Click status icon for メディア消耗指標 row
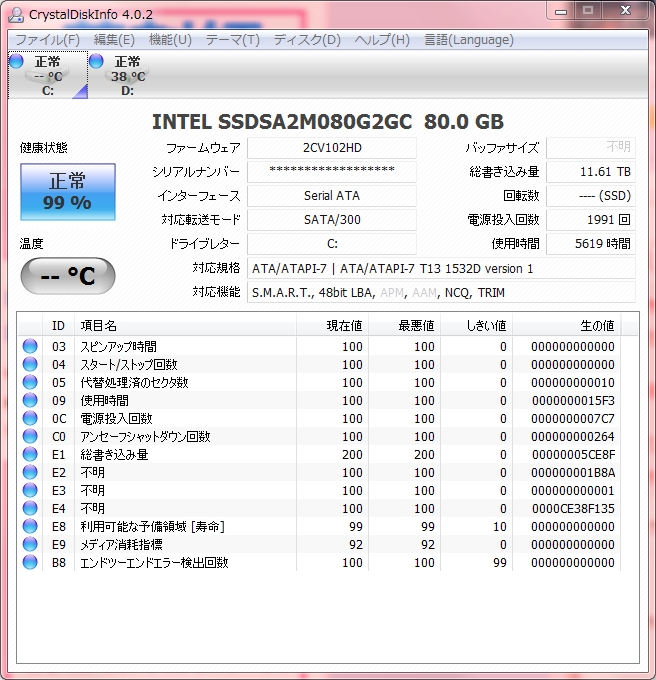Image resolution: width=656 pixels, height=680 pixels. pyautogui.click(x=31, y=545)
